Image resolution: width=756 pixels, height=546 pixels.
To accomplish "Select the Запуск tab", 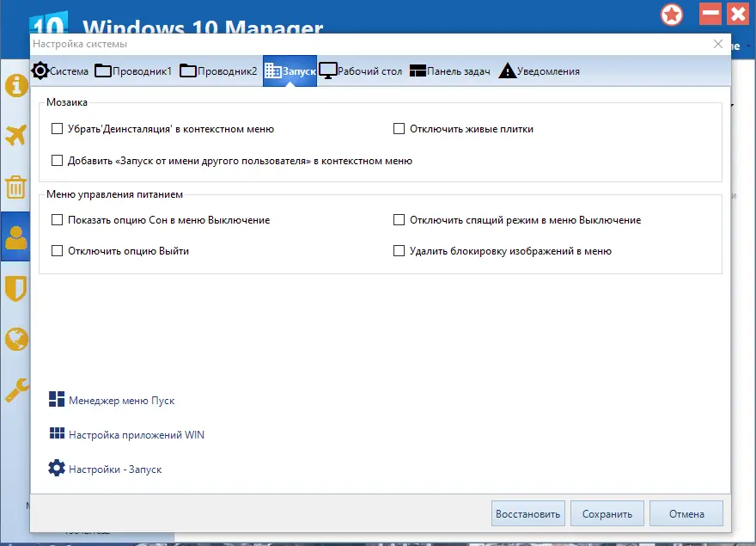I will [290, 71].
